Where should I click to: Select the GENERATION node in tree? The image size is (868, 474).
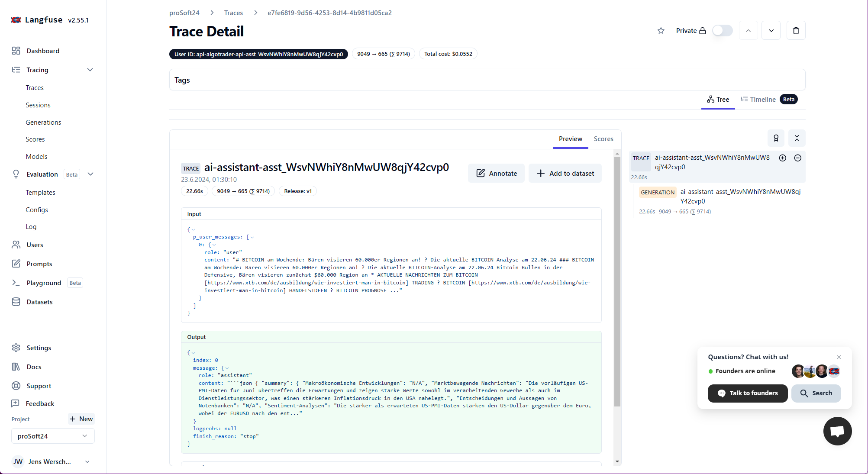click(720, 201)
